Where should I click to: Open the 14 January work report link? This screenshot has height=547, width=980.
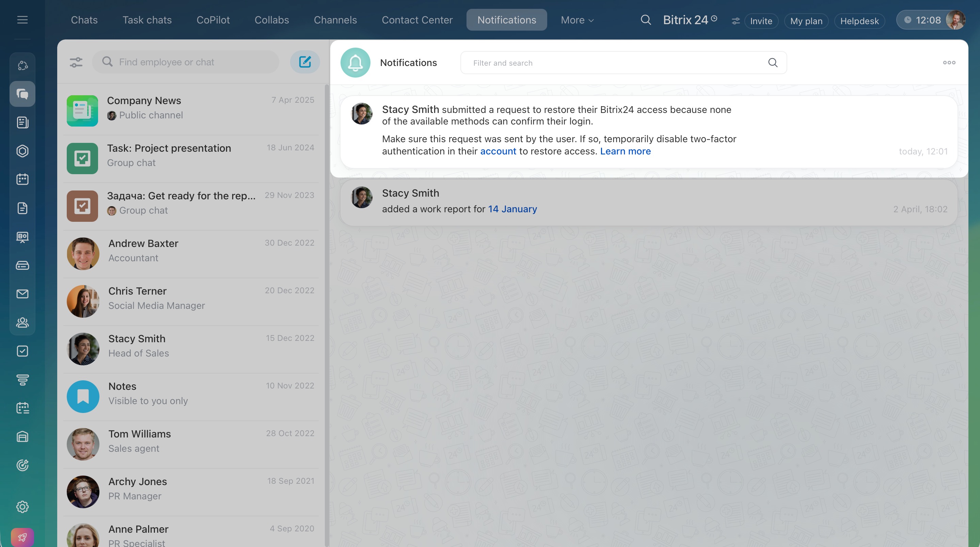click(x=512, y=209)
